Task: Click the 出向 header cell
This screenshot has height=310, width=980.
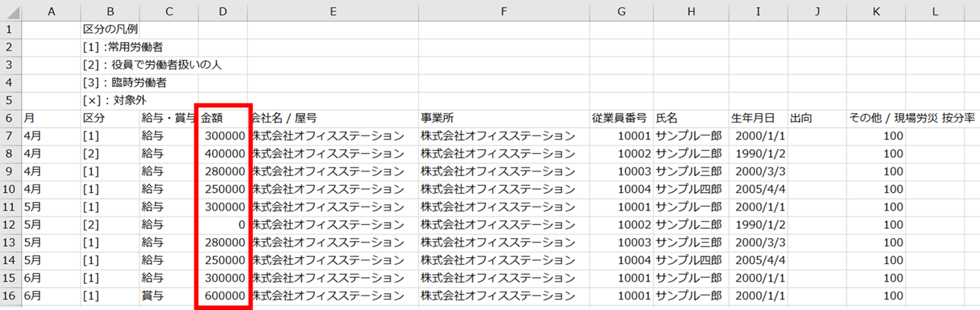Action: point(817,119)
